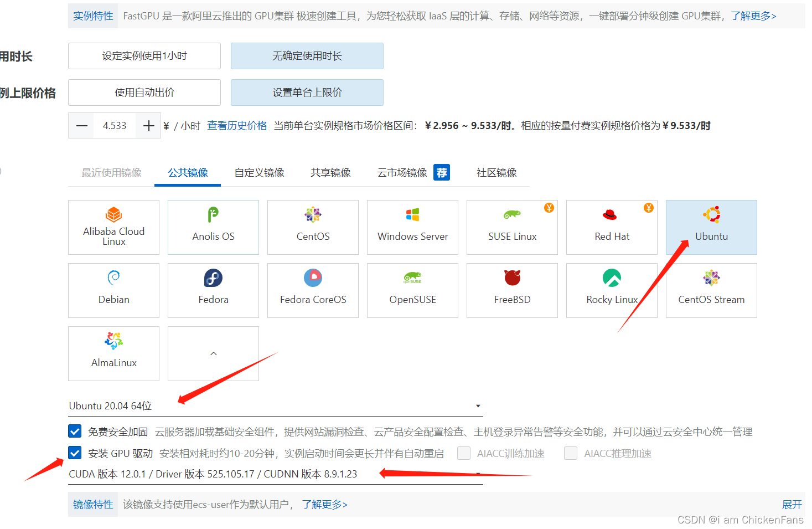Open 了解更多 link in 镜像特性 row
The width and height of the screenshot is (812, 529).
[325, 505]
